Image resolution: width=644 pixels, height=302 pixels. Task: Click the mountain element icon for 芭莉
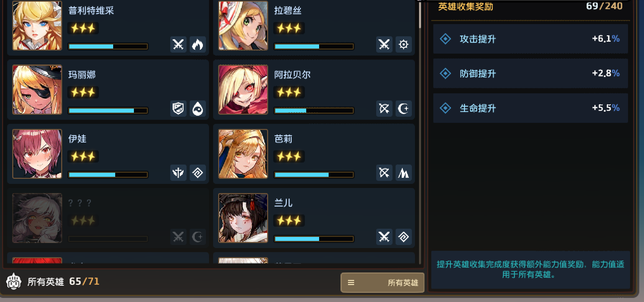pos(403,173)
